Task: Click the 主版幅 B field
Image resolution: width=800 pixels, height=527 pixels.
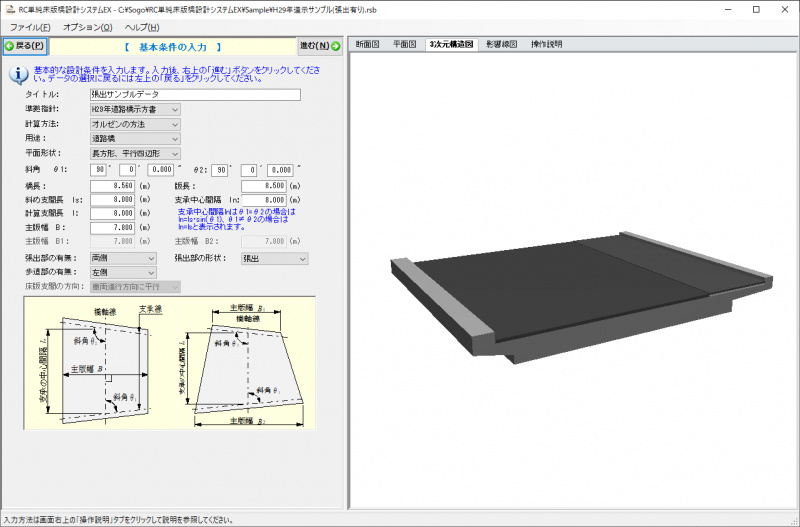Action: tap(113, 228)
